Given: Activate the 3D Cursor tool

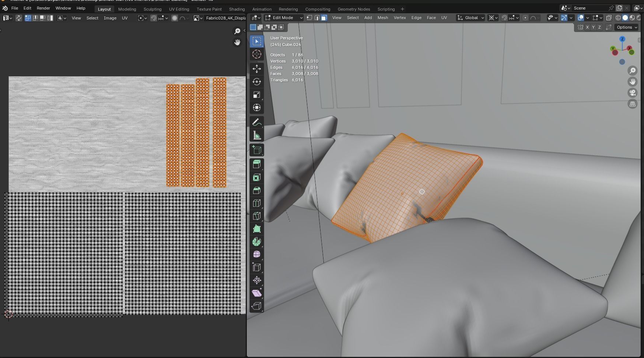Looking at the screenshot, I should point(257,54).
